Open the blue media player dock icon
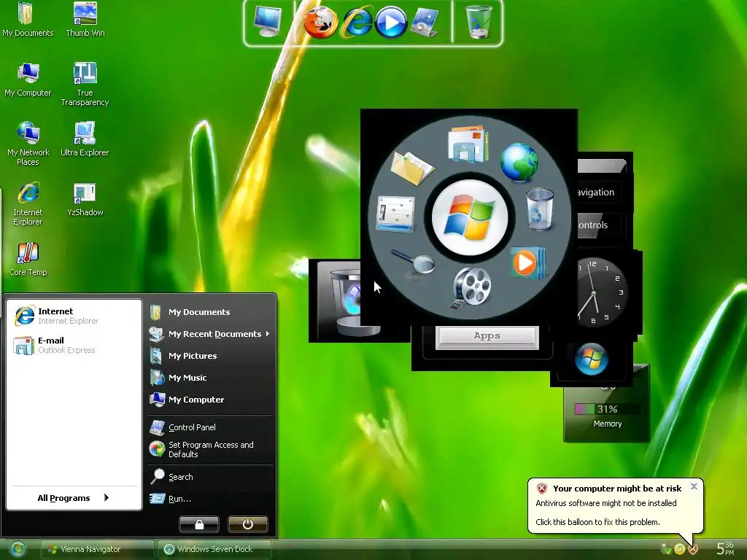Screen dimensions: 747x560 [391, 23]
